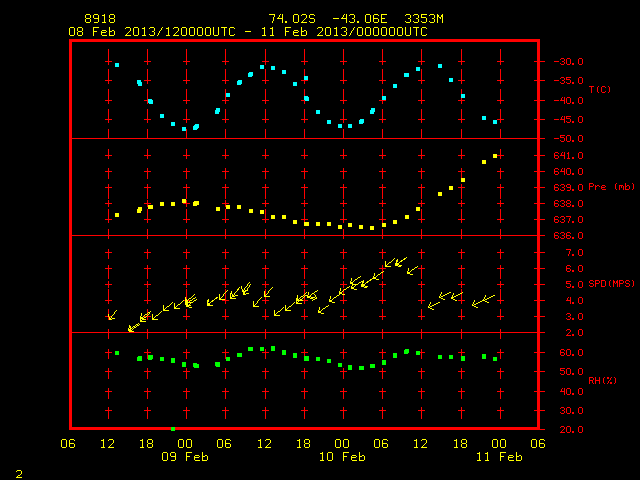Click the -43.06E longitude text
640x480 pixels.
coord(360,19)
